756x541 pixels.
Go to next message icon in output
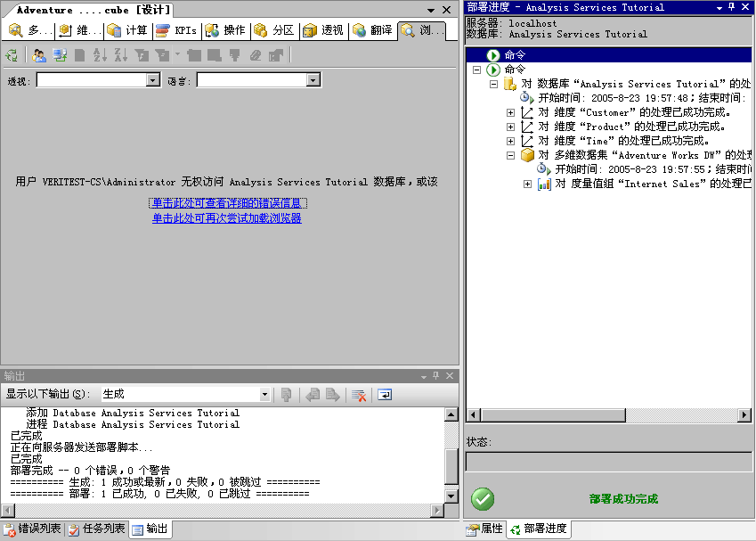click(x=333, y=395)
